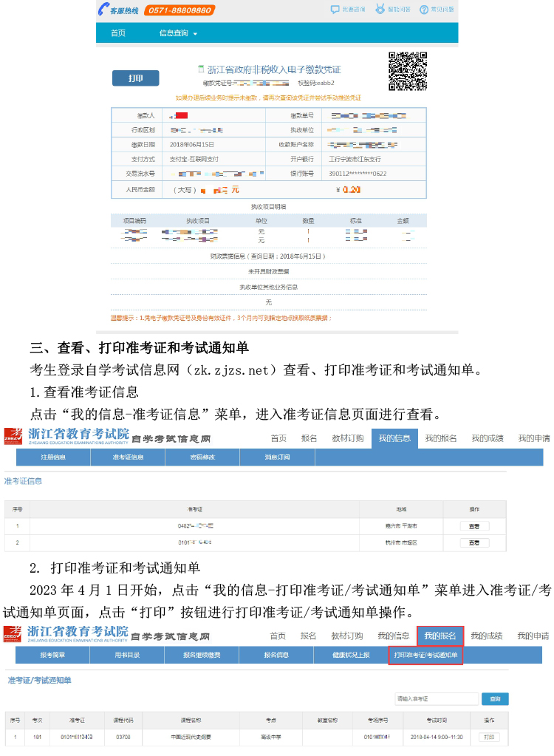
Task: Click 打印 in the exam notice table row
Action: click(490, 738)
